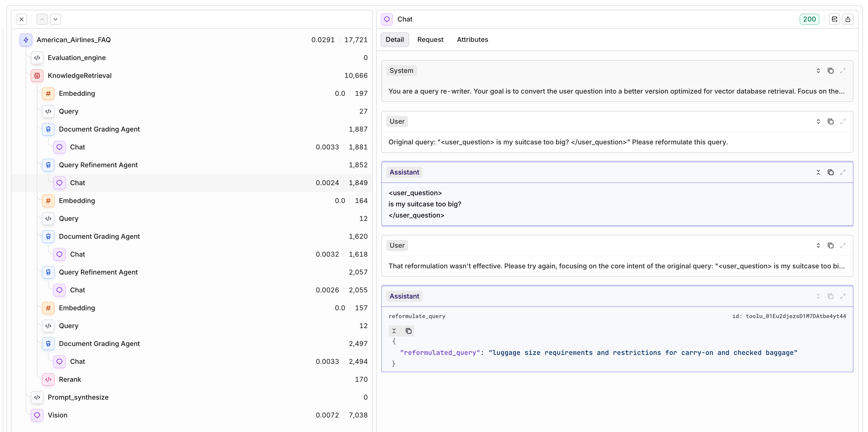The height and width of the screenshot is (432, 868).
Task: Select the first Embedding span icon
Action: (48, 94)
